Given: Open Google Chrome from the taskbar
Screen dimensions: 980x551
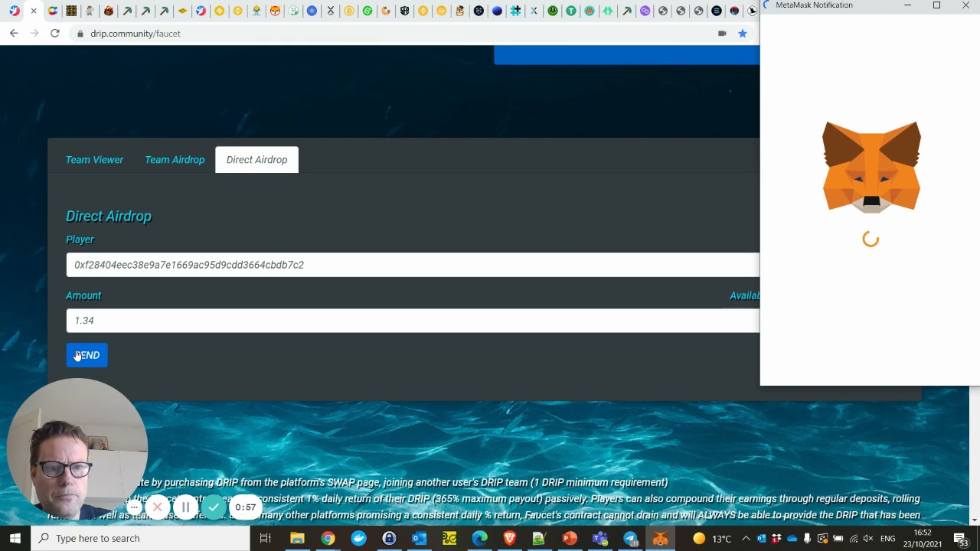Looking at the screenshot, I should tap(328, 538).
